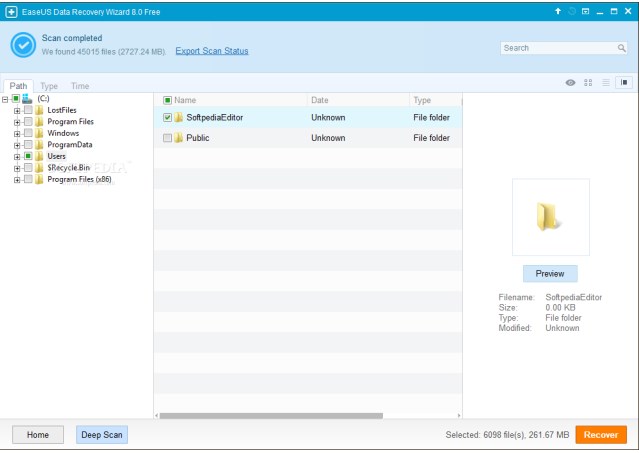This screenshot has width=639, height=453.
Task: Click the magnifier search icon
Action: tap(621, 48)
